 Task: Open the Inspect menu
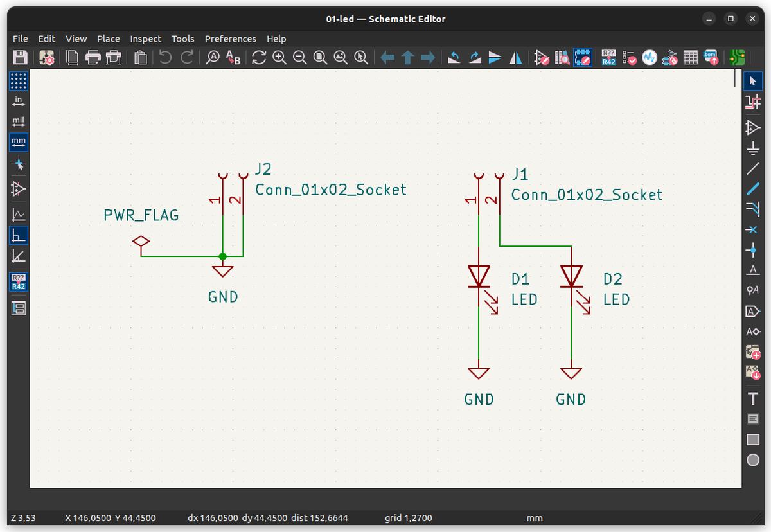point(146,39)
